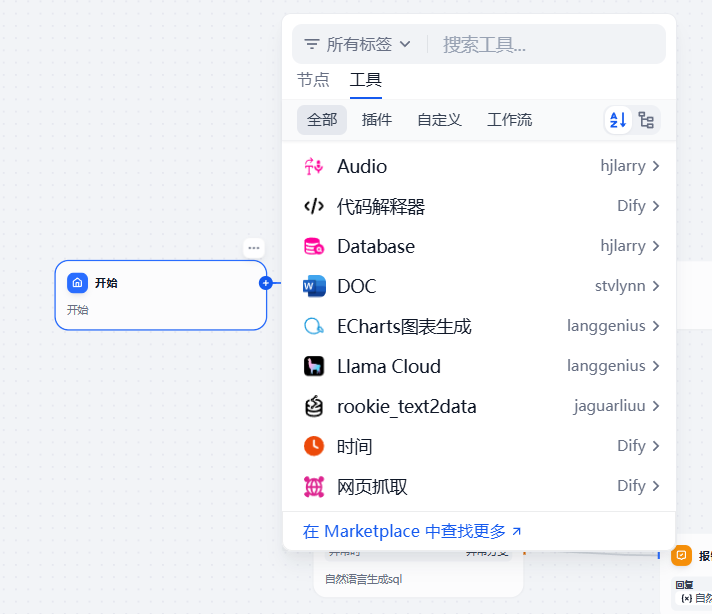This screenshot has width=712, height=614.
Task: Expand the ECharts图表生成 row chevron
Action: [655, 326]
